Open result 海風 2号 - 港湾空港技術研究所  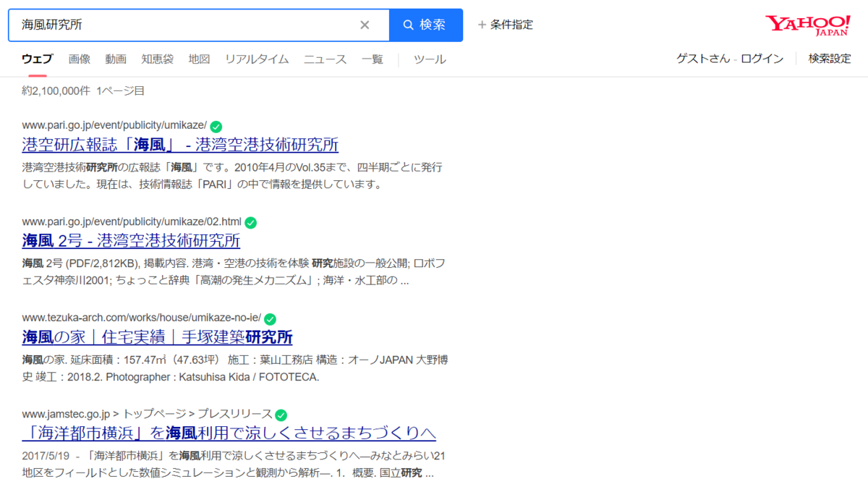click(131, 240)
